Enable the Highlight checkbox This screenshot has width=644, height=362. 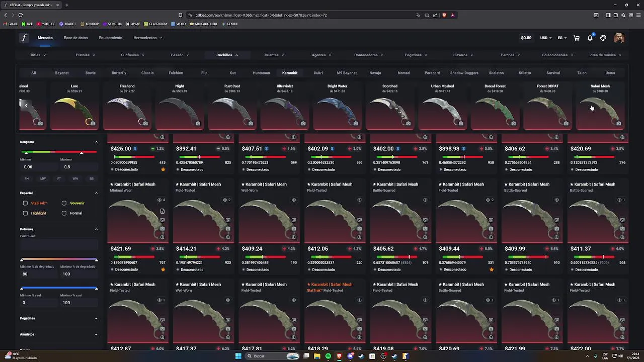click(25, 213)
